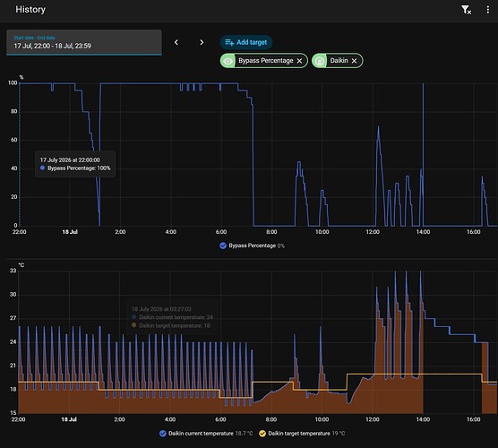Click the Daikin chip label
This screenshot has height=448, width=498.
tap(339, 61)
